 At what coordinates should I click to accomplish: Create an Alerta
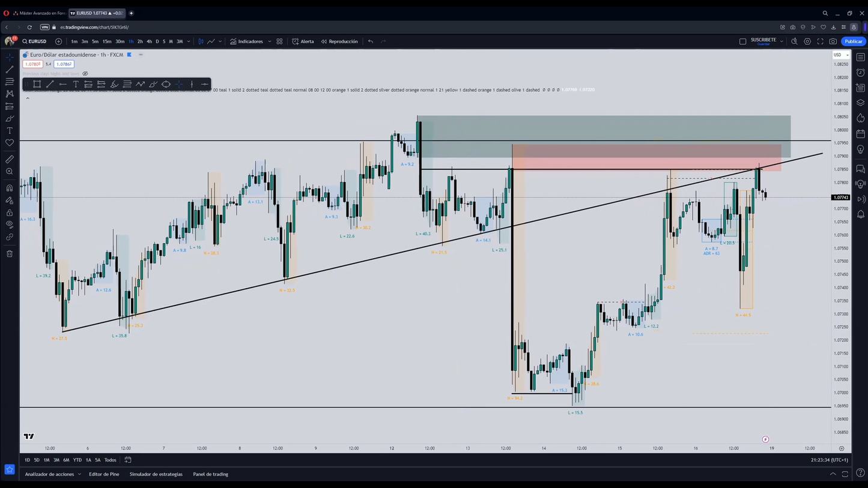(x=303, y=41)
